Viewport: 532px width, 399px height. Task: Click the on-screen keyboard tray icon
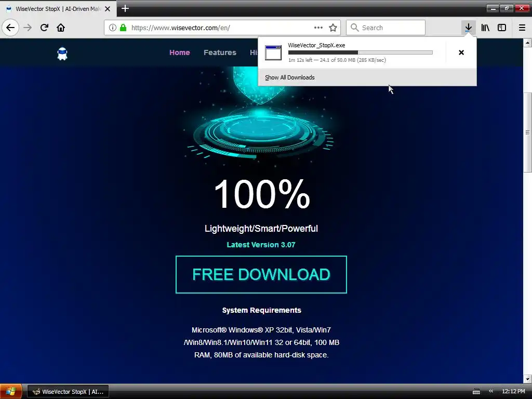(x=476, y=392)
